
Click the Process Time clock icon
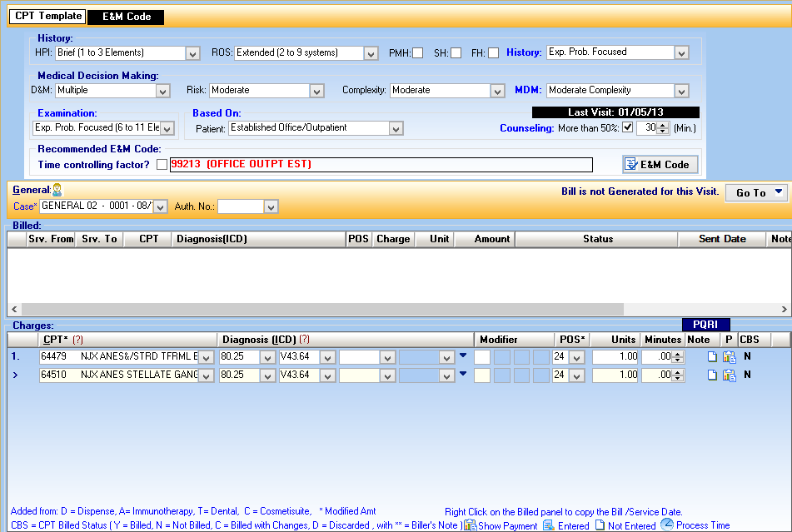(x=666, y=525)
